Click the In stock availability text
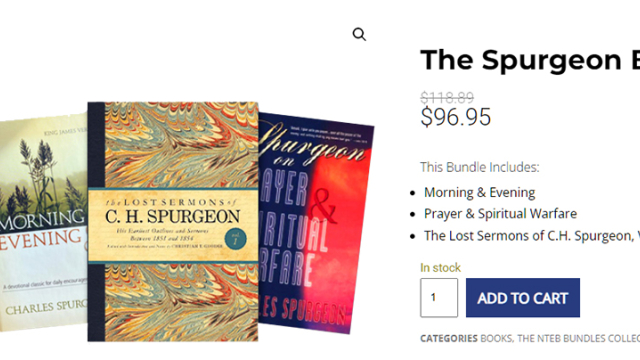Screen dimensions: 640x360 tap(440, 268)
